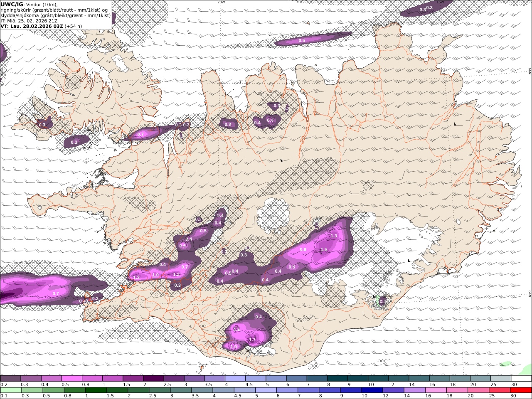
Task: Click the 'UWC/IG' title text
Action: 12,4
